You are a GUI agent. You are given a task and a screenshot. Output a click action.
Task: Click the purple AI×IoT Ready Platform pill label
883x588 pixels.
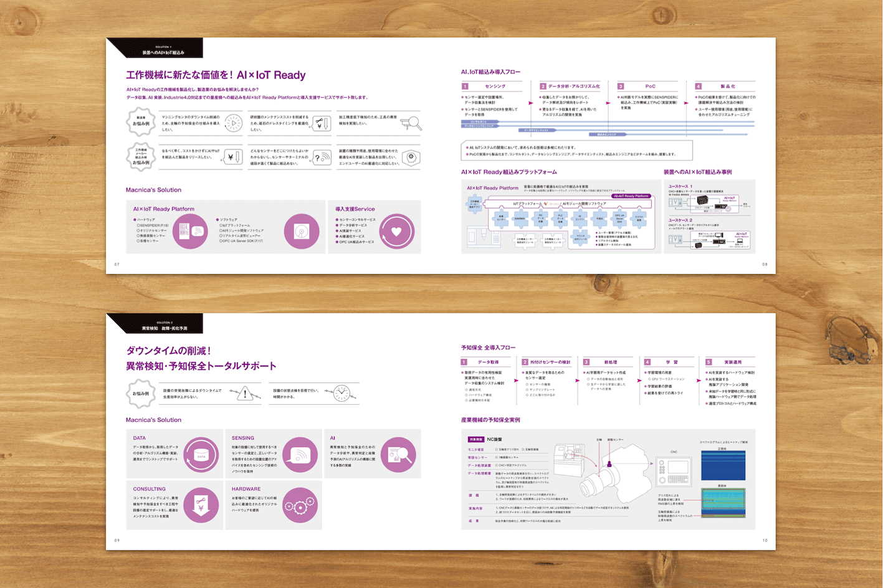click(x=631, y=196)
